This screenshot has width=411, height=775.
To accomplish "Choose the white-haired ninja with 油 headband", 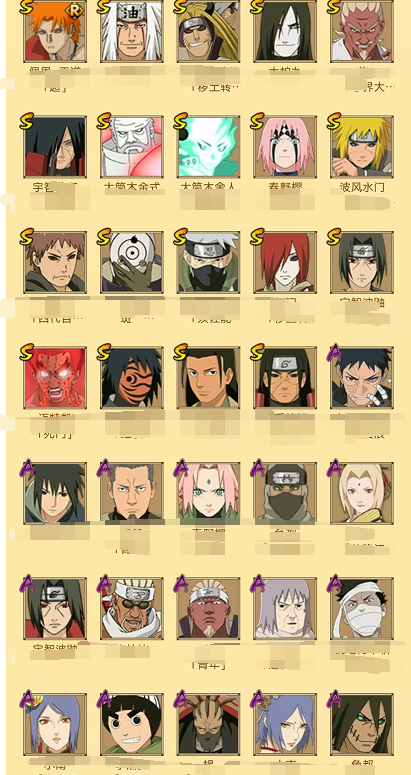I will click(131, 31).
